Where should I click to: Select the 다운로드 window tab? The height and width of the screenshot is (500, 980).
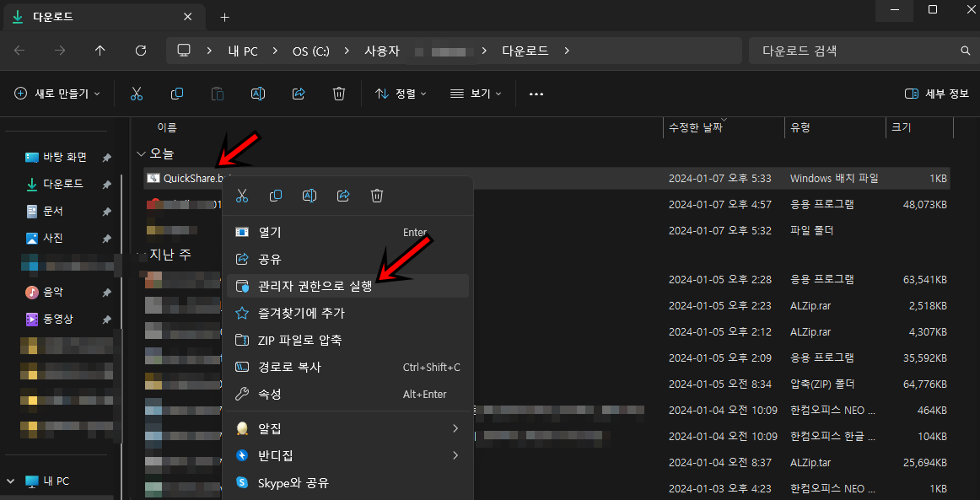pos(106,17)
